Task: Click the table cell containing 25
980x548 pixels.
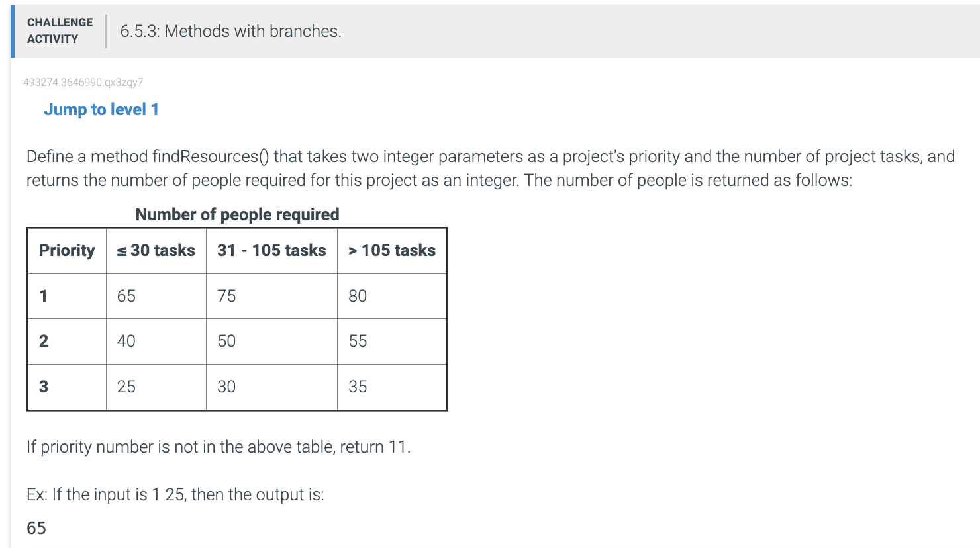Action: click(x=156, y=387)
